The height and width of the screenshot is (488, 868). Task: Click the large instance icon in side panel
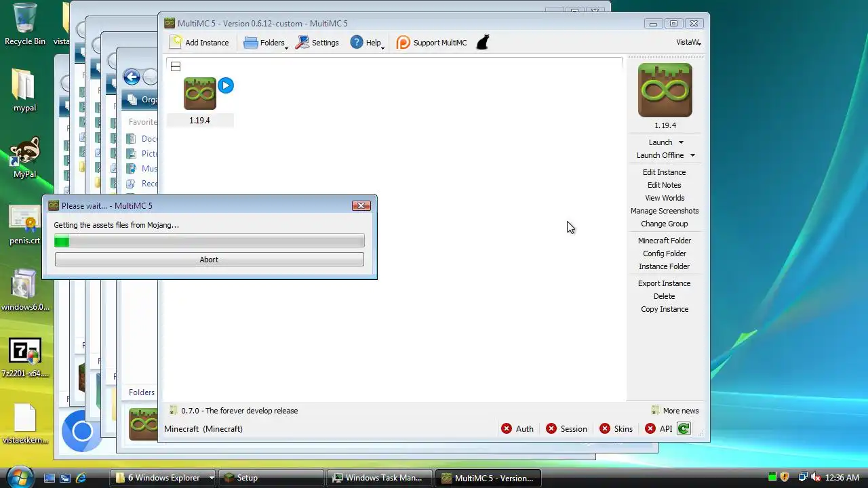665,90
